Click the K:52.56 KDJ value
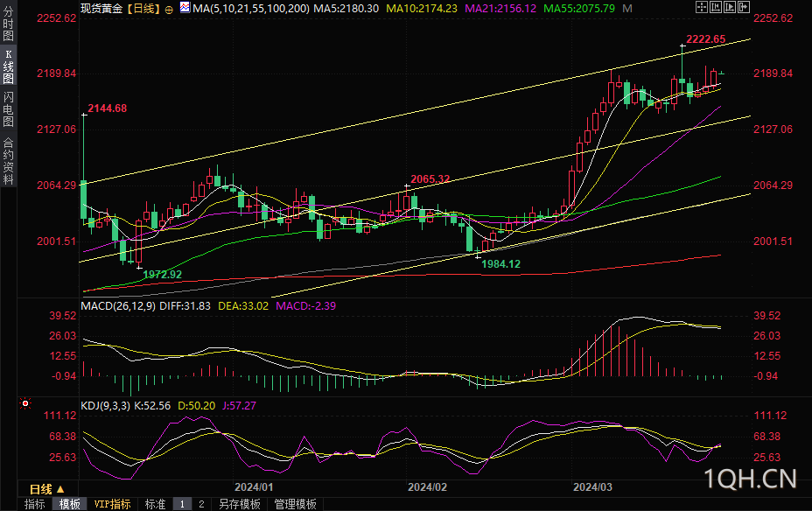The image size is (812, 511). (x=152, y=406)
